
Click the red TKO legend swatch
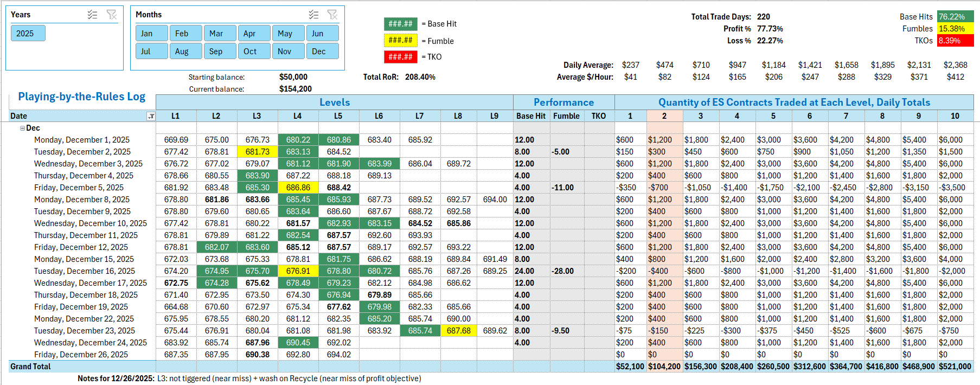coord(400,57)
